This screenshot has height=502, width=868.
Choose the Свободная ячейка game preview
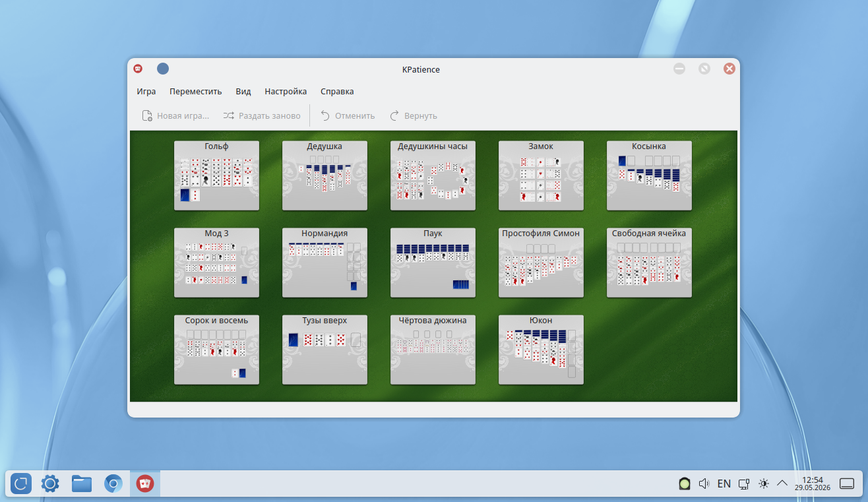pos(649,263)
